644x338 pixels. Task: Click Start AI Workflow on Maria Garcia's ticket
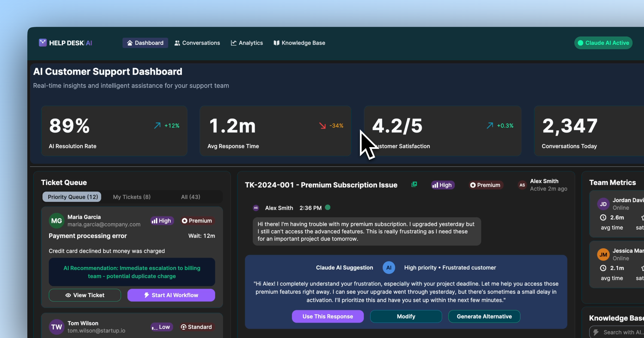click(x=171, y=295)
